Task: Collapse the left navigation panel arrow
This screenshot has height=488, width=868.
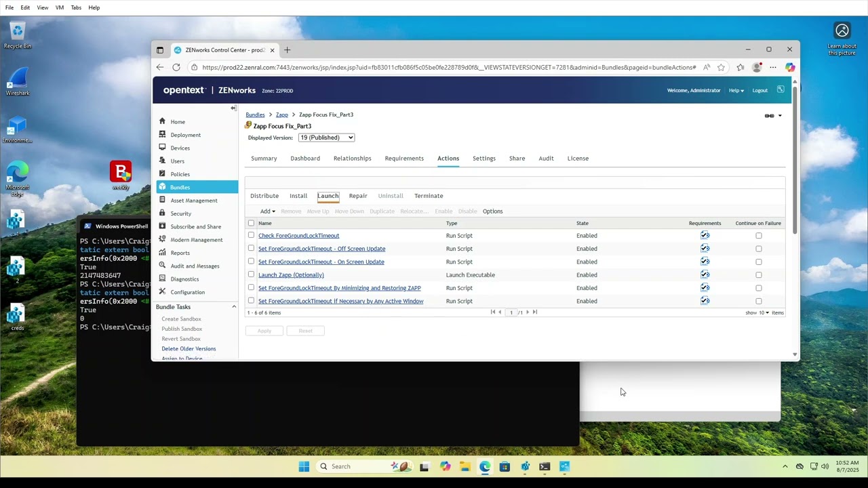Action: [x=233, y=108]
